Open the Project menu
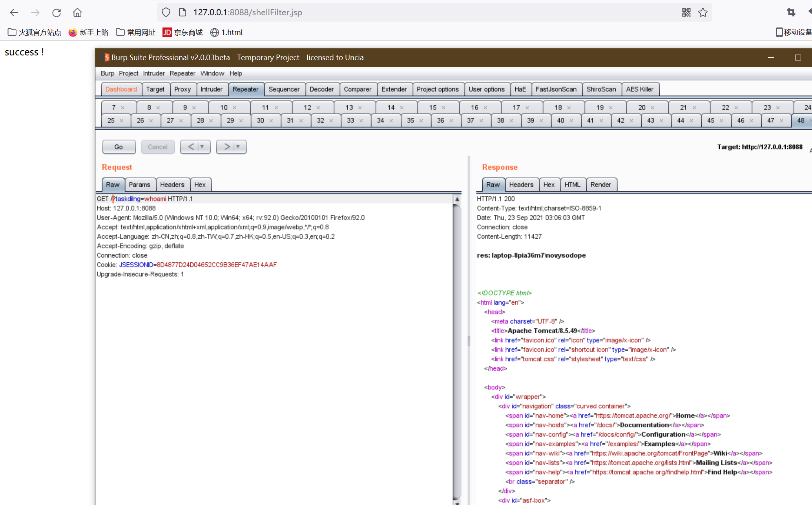 129,73
